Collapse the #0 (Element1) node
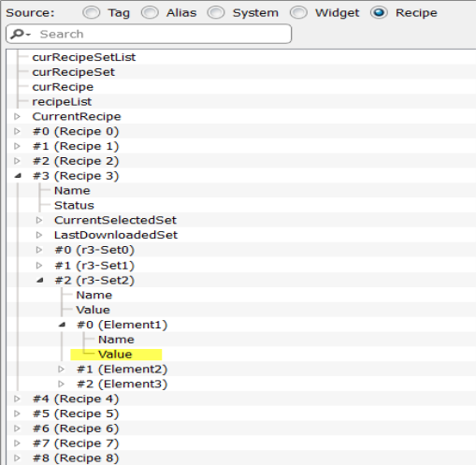The image size is (476, 465). pyautogui.click(x=62, y=325)
